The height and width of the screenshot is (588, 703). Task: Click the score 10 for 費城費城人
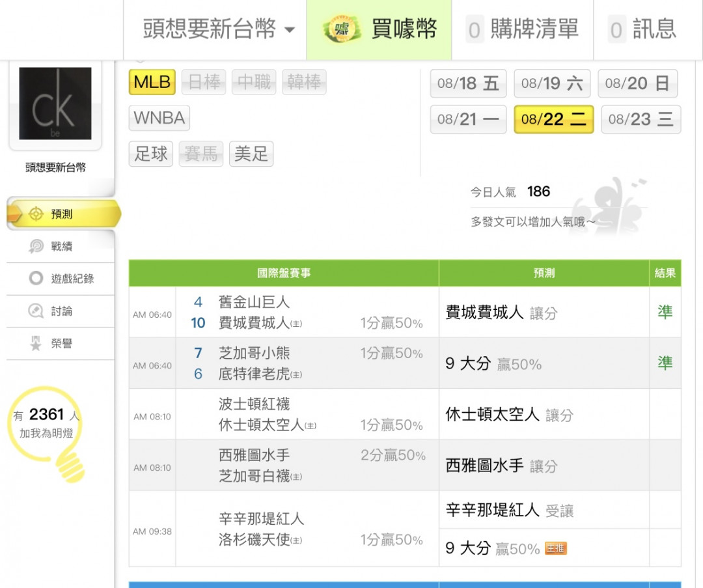(198, 323)
